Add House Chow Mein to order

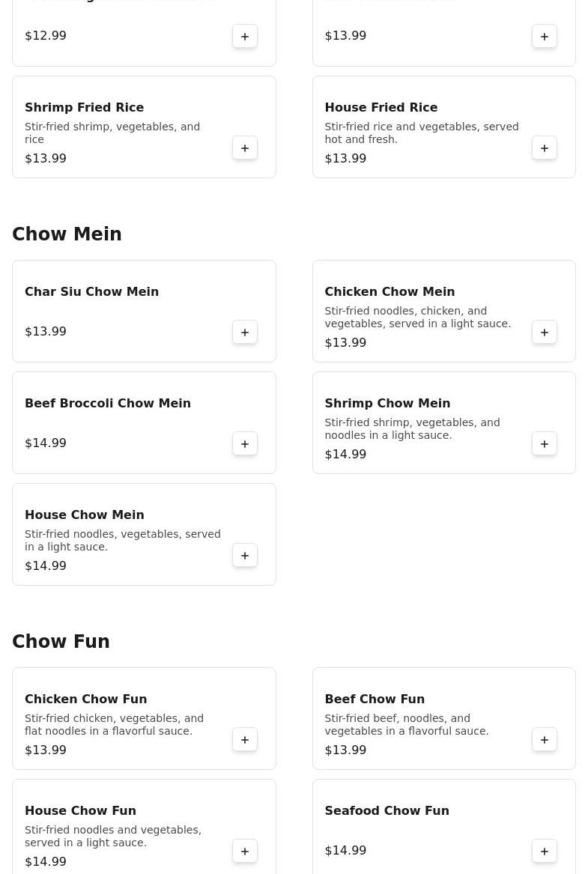tap(245, 556)
